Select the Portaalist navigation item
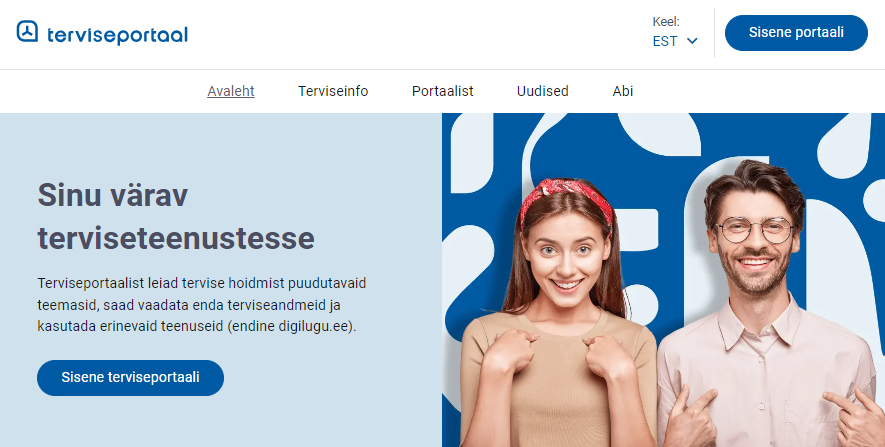This screenshot has width=885, height=447. point(442,91)
